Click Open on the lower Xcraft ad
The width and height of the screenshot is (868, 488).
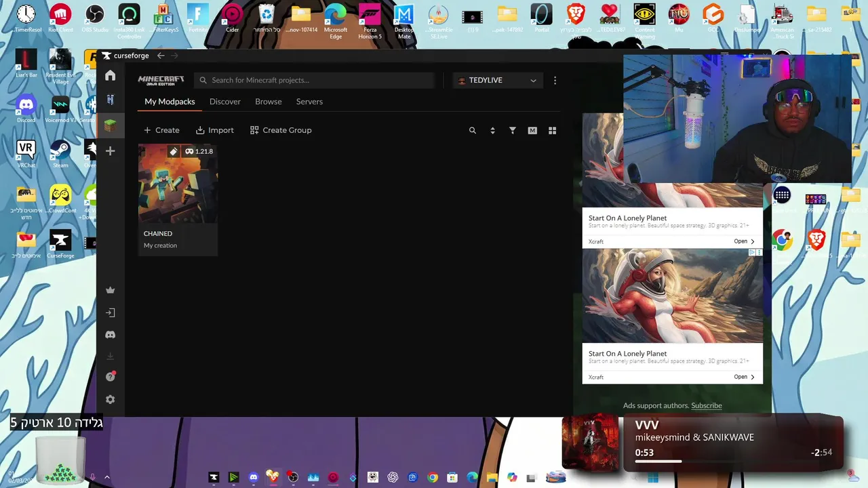(744, 377)
